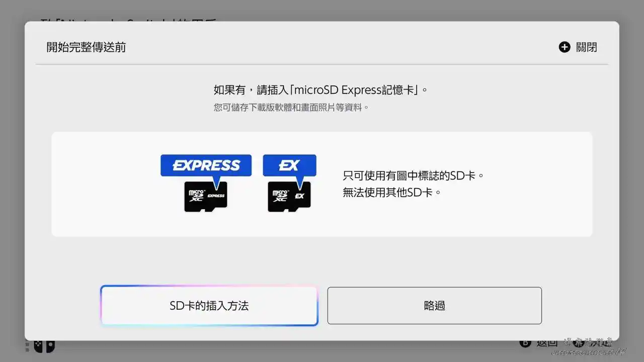Choose 略過 to skip this step

click(435, 306)
